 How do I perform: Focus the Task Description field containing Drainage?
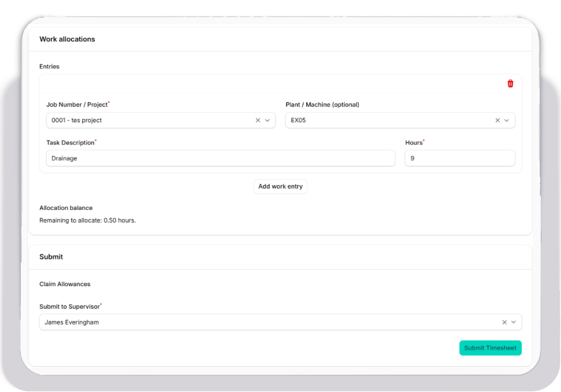pos(219,158)
